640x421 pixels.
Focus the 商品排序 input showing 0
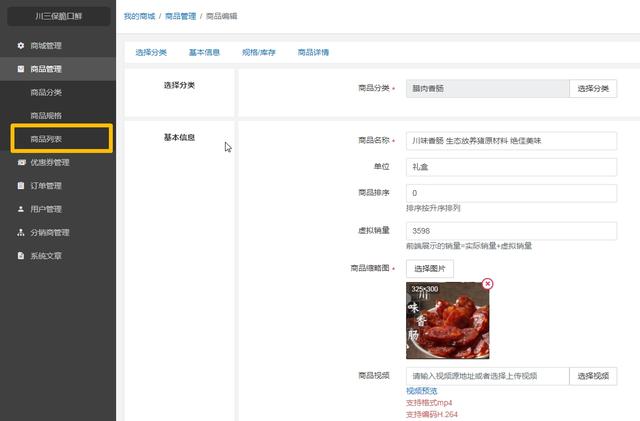coord(511,193)
